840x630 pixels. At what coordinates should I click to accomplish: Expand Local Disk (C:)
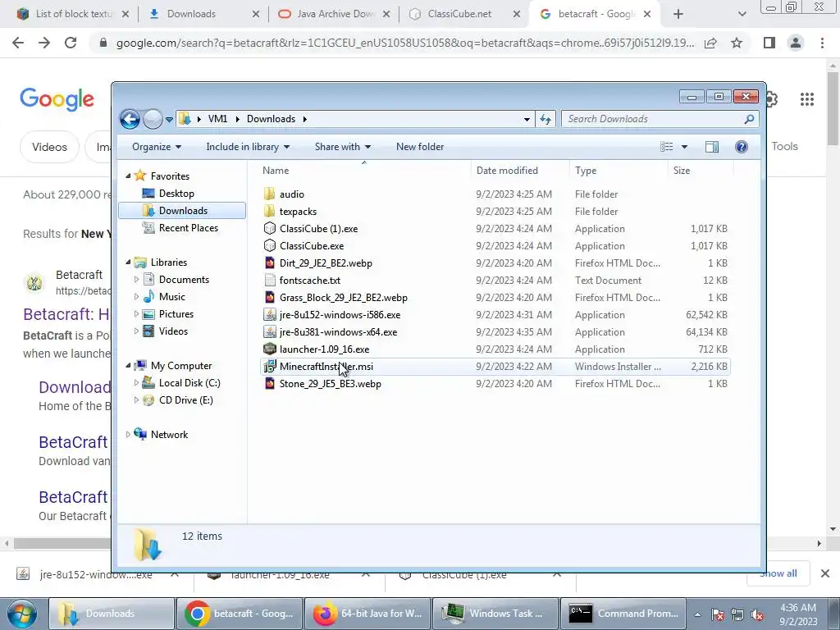coord(136,383)
